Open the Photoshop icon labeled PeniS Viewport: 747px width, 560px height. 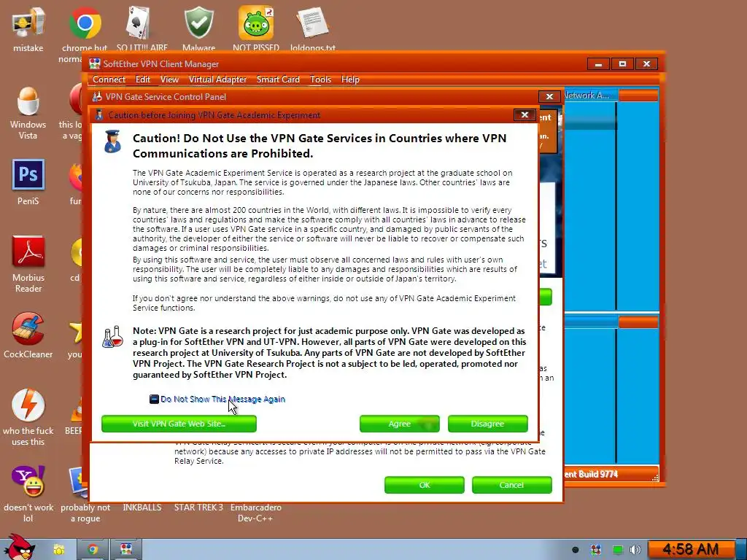(x=28, y=175)
